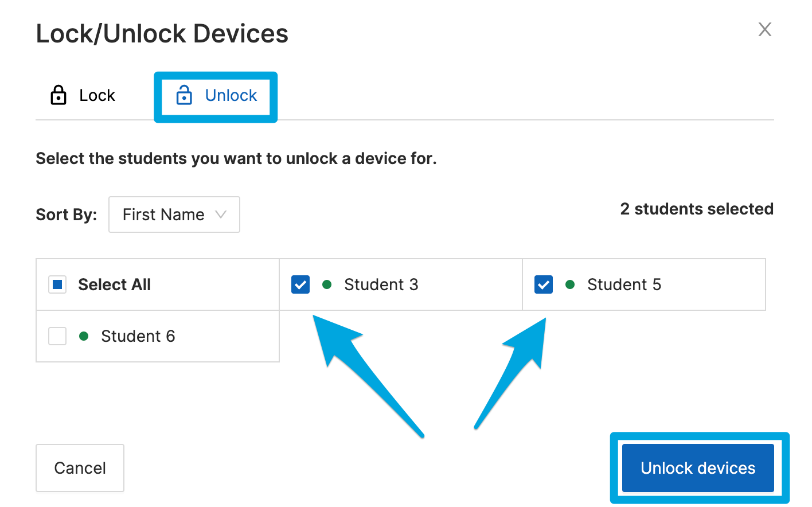This screenshot has height=507, width=812.
Task: Click the Student 3 name label
Action: (381, 284)
